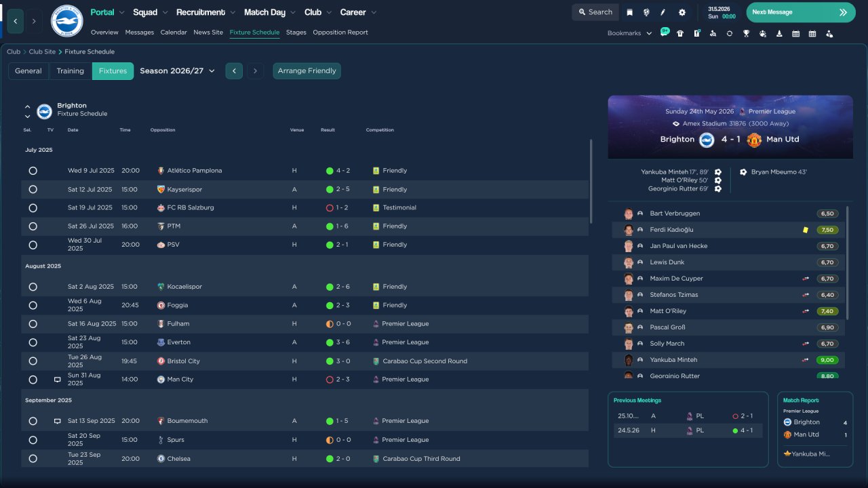Click the player ratings list scrollbar

pyautogui.click(x=847, y=263)
